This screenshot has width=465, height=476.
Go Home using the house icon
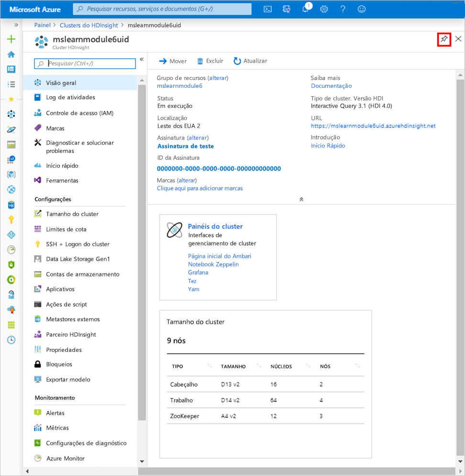[x=11, y=54]
